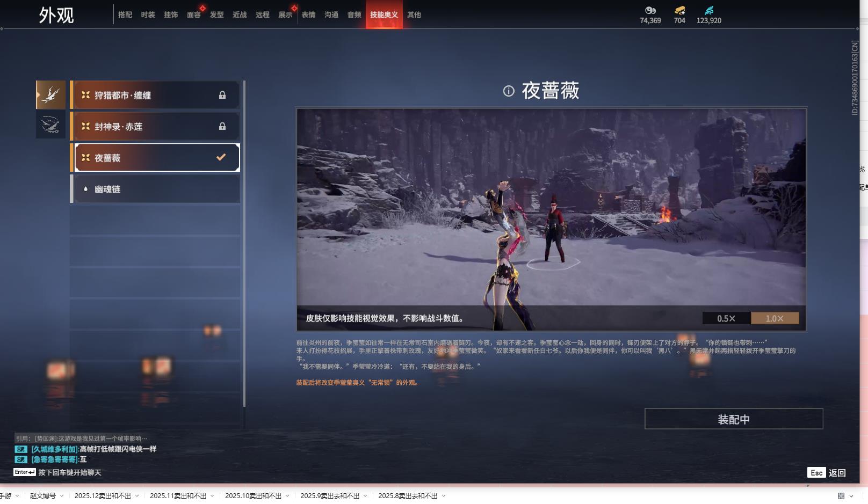This screenshot has width=868, height=504.
Task: Click the lock icon on 狩猎都市·缠缠
Action: 222,95
